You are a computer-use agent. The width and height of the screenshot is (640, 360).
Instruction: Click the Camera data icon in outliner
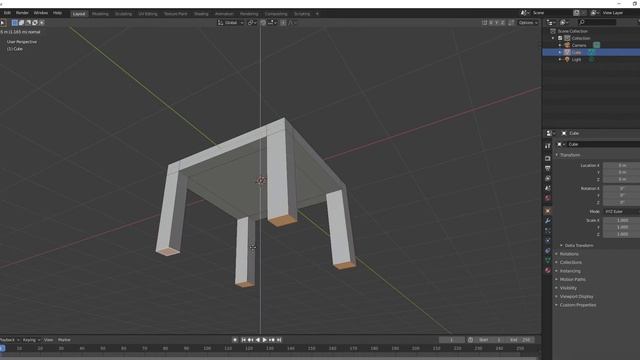coord(597,45)
